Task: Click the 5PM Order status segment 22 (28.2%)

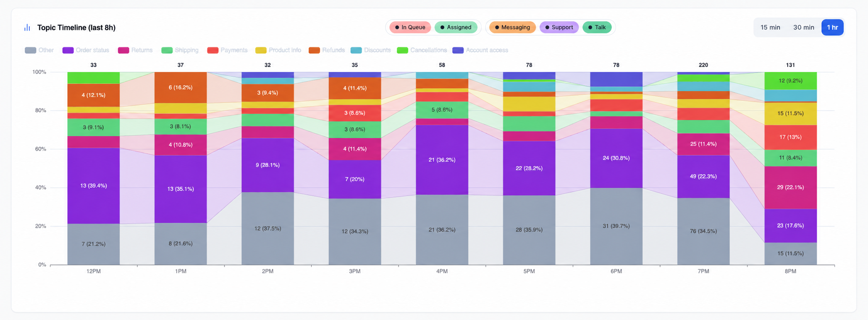Action: [x=529, y=168]
